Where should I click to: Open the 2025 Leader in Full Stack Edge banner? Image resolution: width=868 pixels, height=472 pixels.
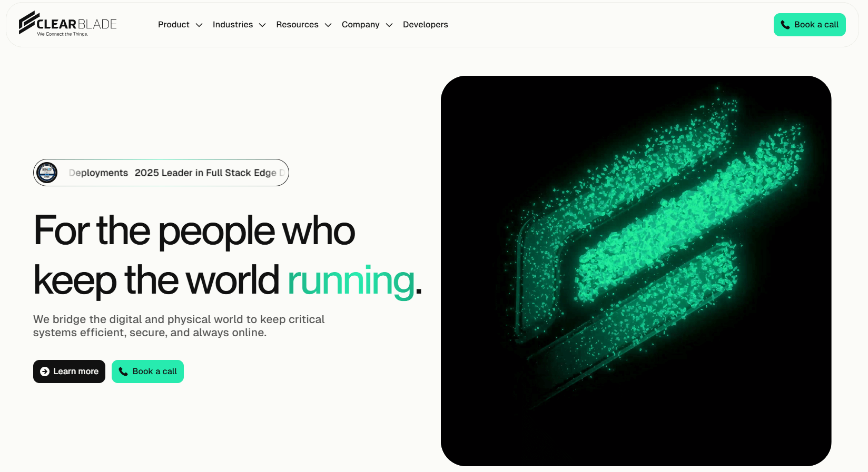coord(161,173)
